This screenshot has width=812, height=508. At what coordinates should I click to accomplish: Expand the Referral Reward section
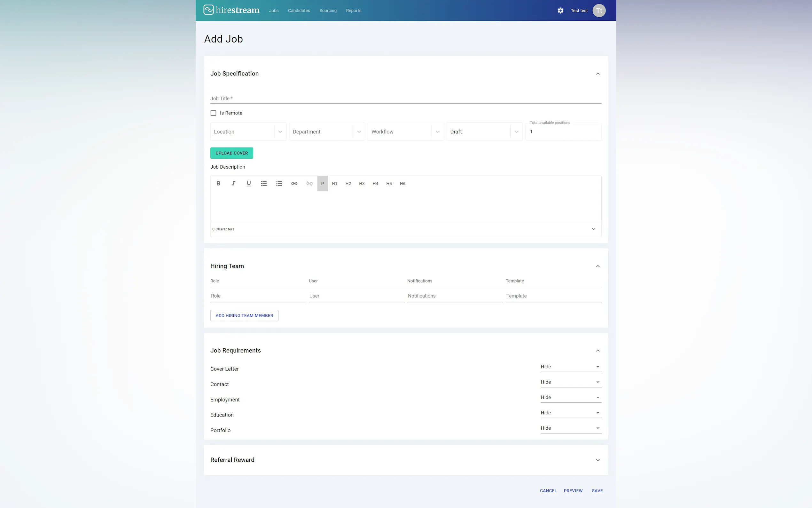pos(597,460)
